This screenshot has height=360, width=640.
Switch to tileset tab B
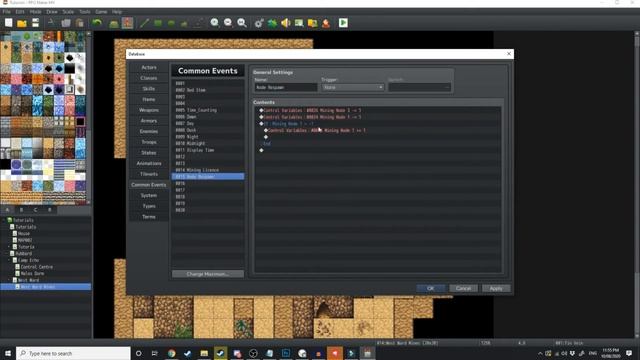(22, 210)
